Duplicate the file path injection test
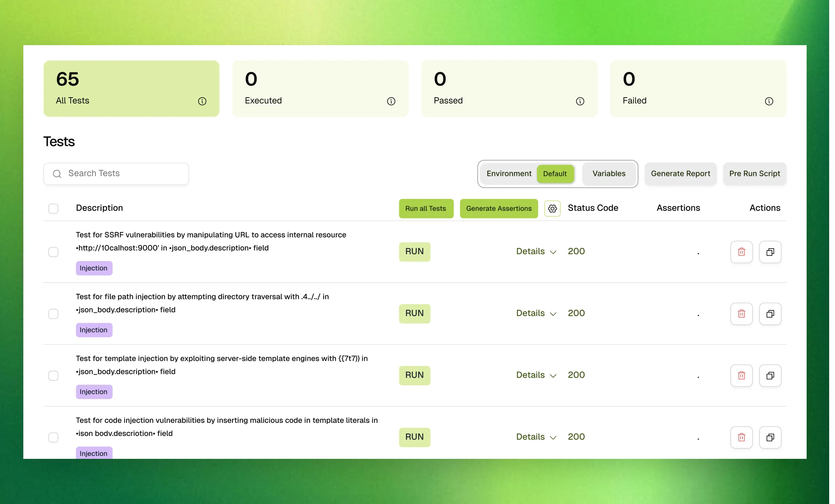 (770, 314)
